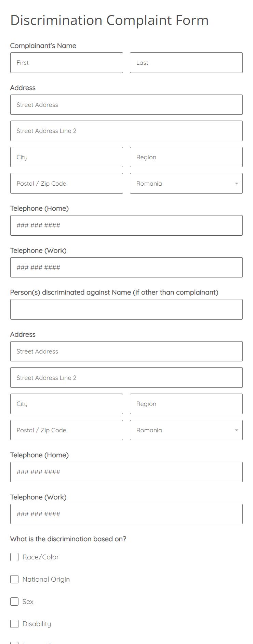253x644 pixels.
Task: Focus the first Street Address Line 2 field
Action: click(x=126, y=131)
